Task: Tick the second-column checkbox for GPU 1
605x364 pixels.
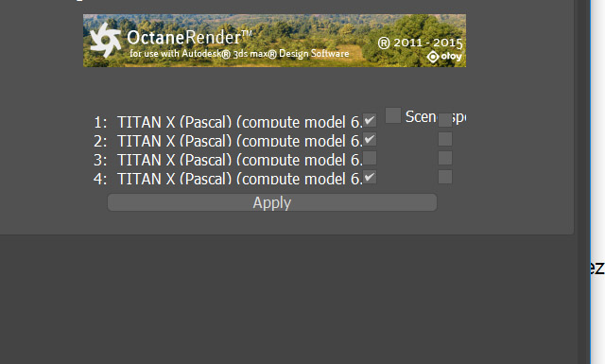Action: point(445,120)
